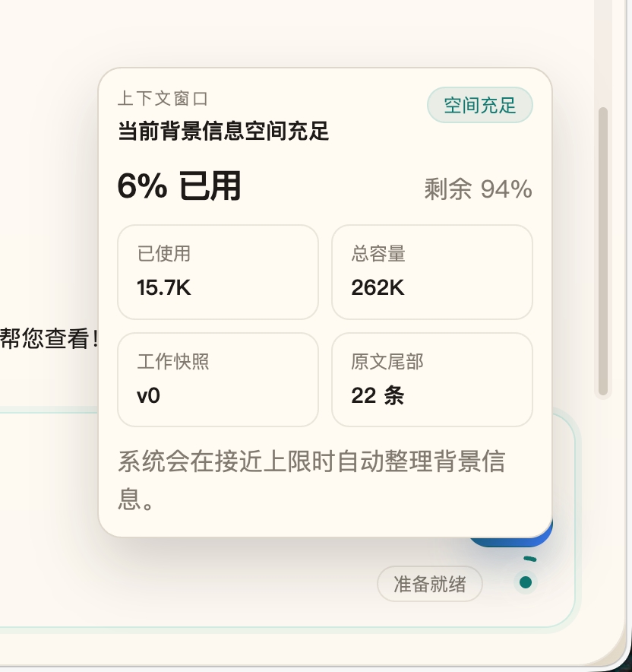Click the 剩余 94% remaining text
Image resolution: width=632 pixels, height=672 pixels.
pos(478,189)
